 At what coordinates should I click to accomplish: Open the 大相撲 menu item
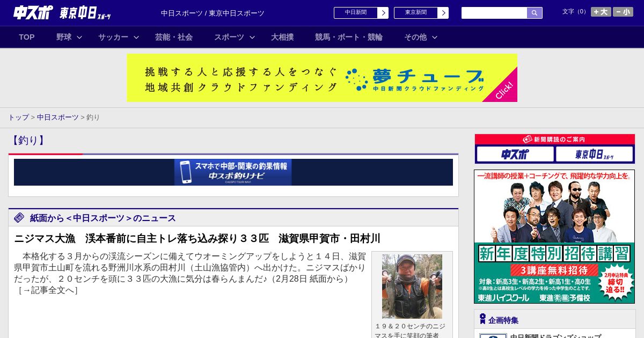[x=282, y=37]
